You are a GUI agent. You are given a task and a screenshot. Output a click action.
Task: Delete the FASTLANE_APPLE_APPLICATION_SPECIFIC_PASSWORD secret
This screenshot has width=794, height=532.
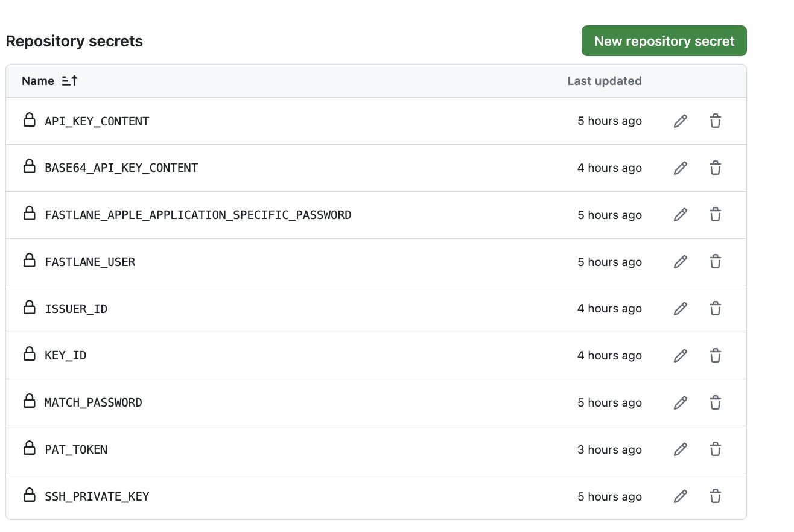click(x=715, y=215)
